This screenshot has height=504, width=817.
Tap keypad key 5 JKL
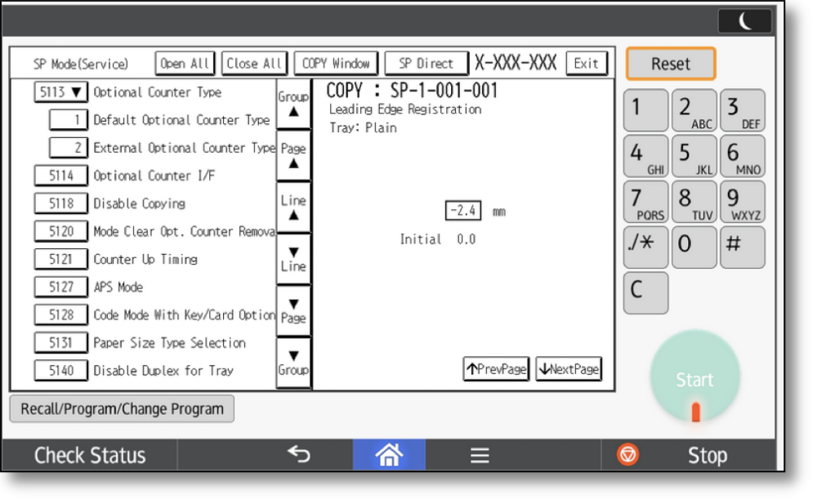694,156
